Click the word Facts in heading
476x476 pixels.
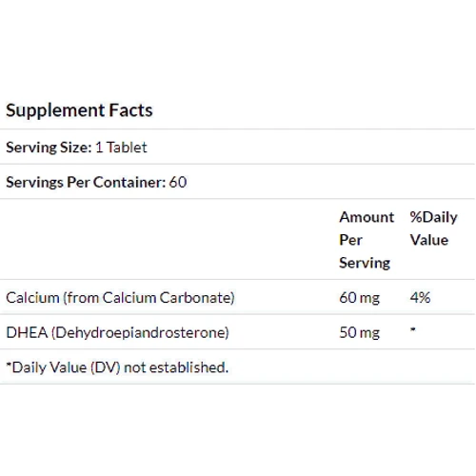130,110
